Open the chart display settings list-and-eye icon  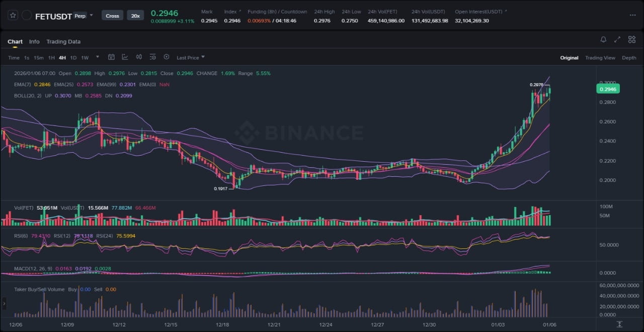(x=152, y=57)
